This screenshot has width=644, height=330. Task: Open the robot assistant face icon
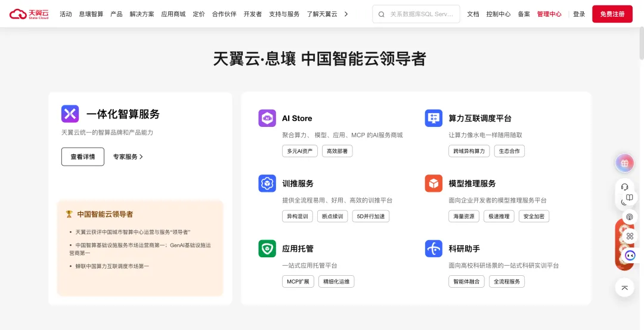[630, 256]
